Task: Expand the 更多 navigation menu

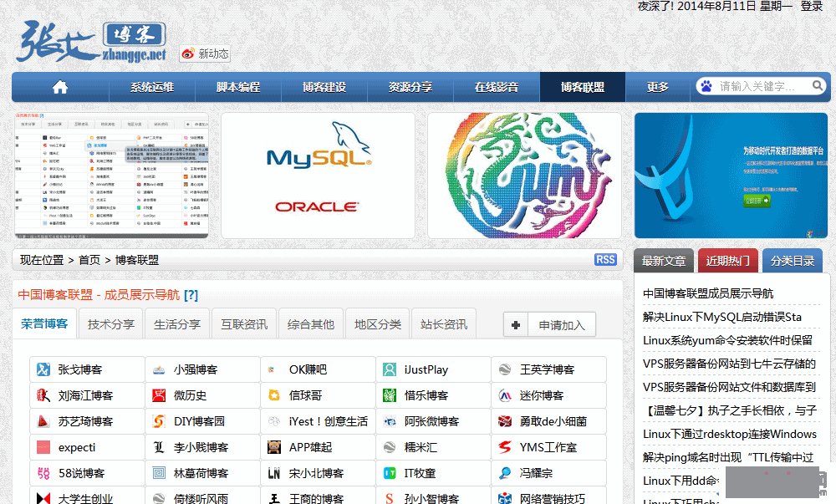Action: pyautogui.click(x=658, y=87)
